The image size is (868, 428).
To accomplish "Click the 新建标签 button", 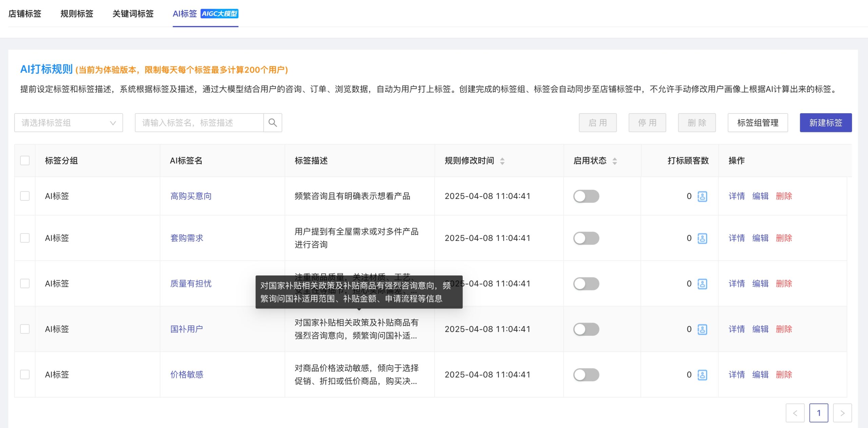I will [x=826, y=123].
